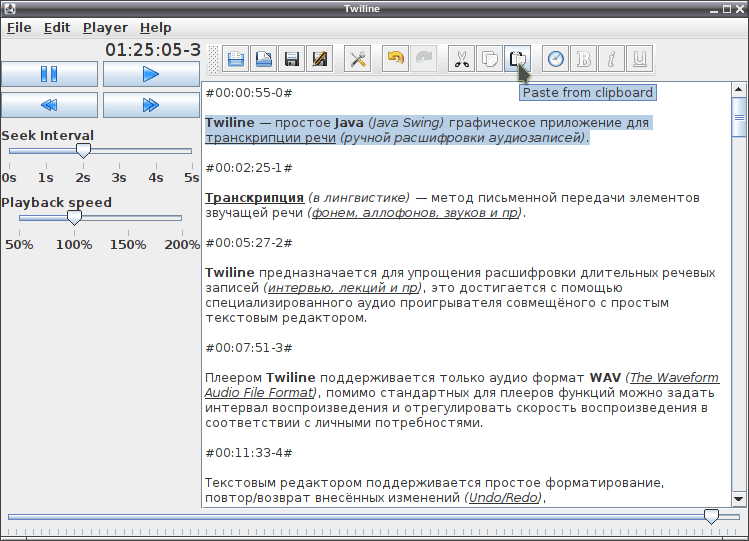Maximize the Twiline window
Image resolution: width=749 pixels, height=541 pixels.
pyautogui.click(x=727, y=9)
